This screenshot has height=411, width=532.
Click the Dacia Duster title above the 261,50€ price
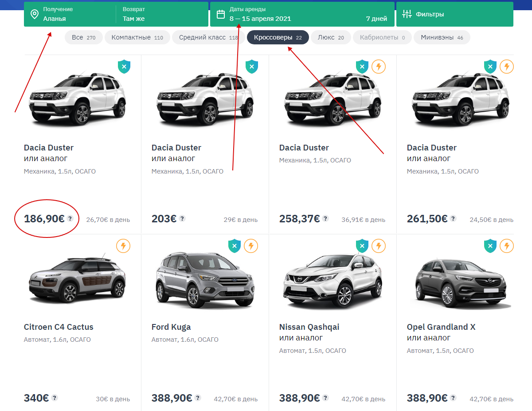432,148
